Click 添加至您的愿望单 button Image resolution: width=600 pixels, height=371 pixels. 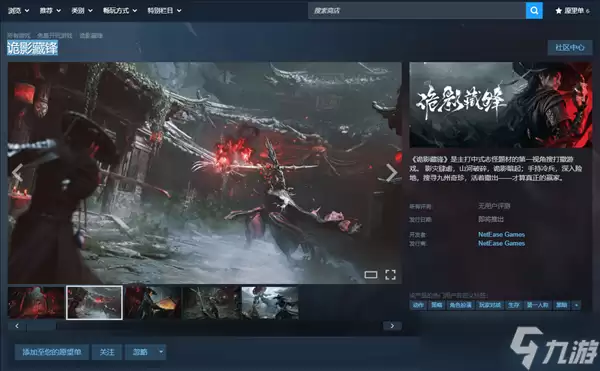(x=52, y=352)
